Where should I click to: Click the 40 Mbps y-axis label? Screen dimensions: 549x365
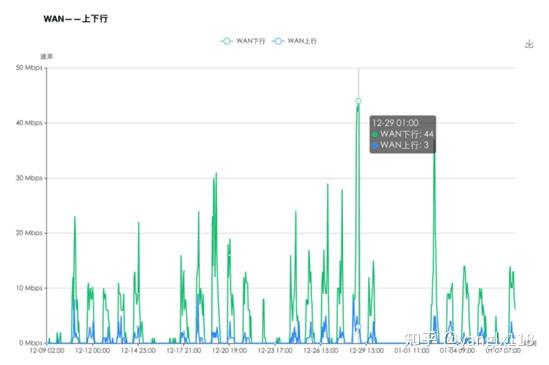click(29, 123)
